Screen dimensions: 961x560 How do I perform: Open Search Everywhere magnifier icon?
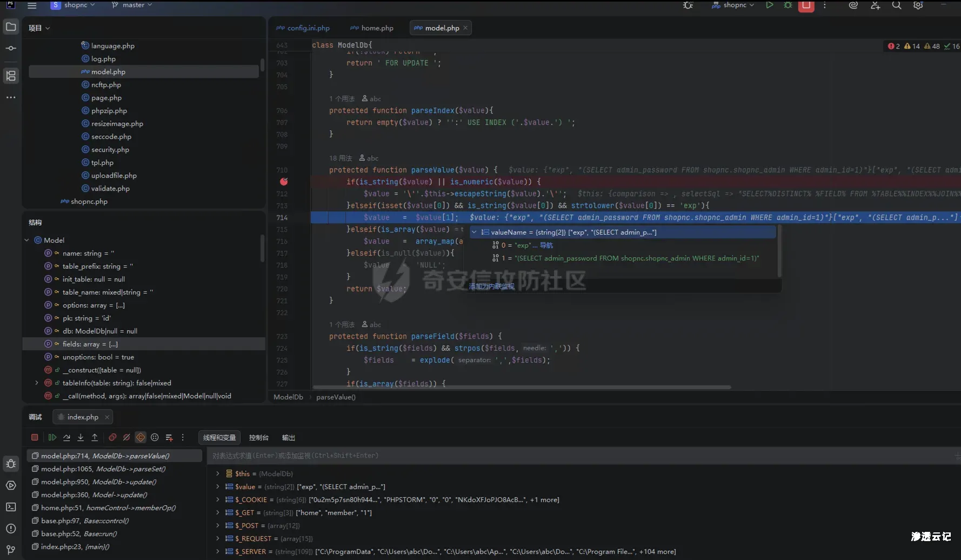tap(897, 5)
